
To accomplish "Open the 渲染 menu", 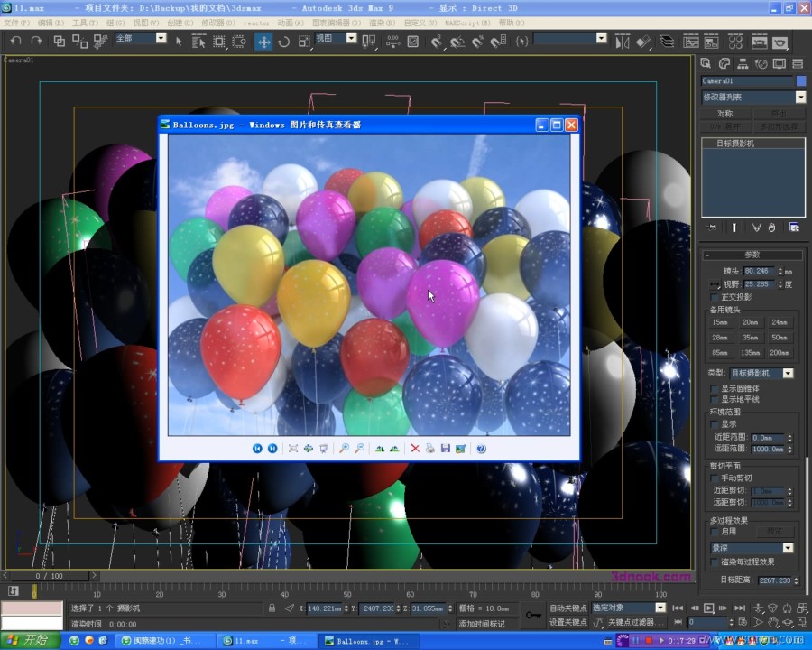I will (x=382, y=23).
